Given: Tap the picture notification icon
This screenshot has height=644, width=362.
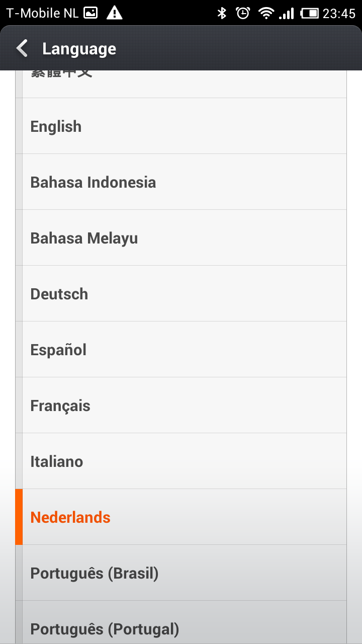Looking at the screenshot, I should 90,13.
